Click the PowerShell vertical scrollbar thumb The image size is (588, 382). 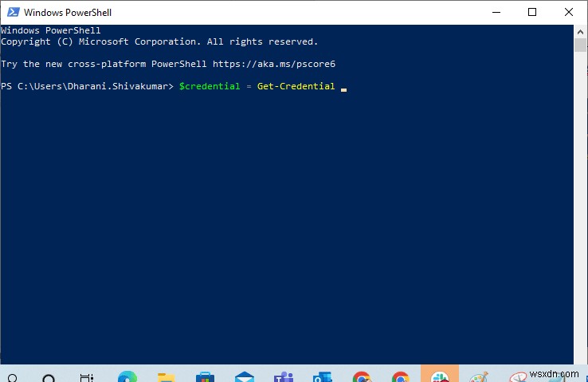[x=580, y=45]
